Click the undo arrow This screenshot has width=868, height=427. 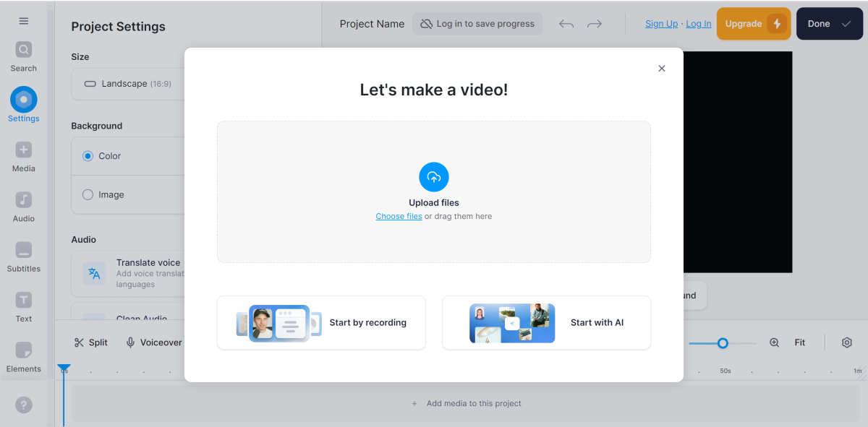click(x=566, y=24)
